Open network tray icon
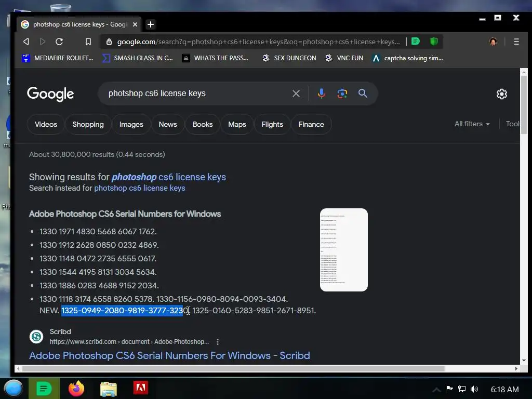Image resolution: width=532 pixels, height=399 pixels. point(462,389)
